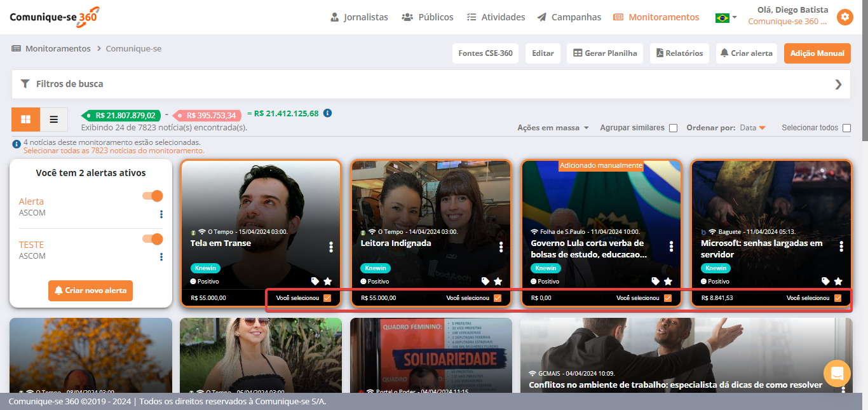Star the Tela em Transe news card
The width and height of the screenshot is (868, 410).
(x=328, y=281)
